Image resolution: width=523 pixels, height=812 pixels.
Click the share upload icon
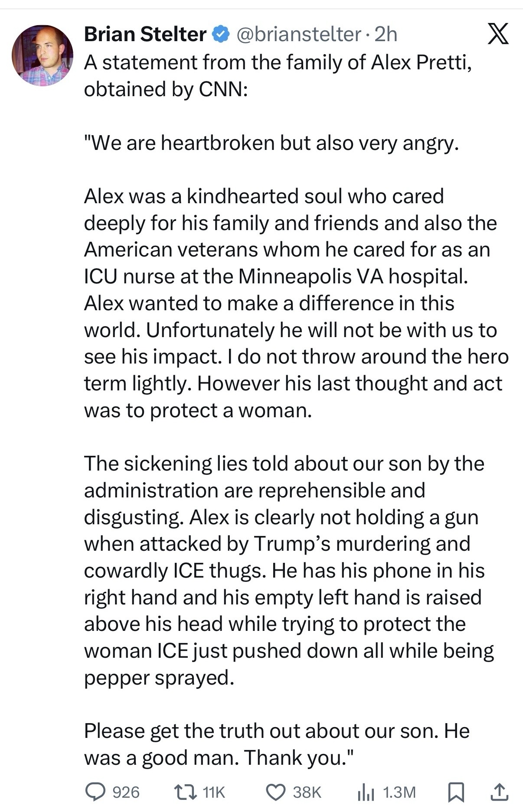coord(499,792)
